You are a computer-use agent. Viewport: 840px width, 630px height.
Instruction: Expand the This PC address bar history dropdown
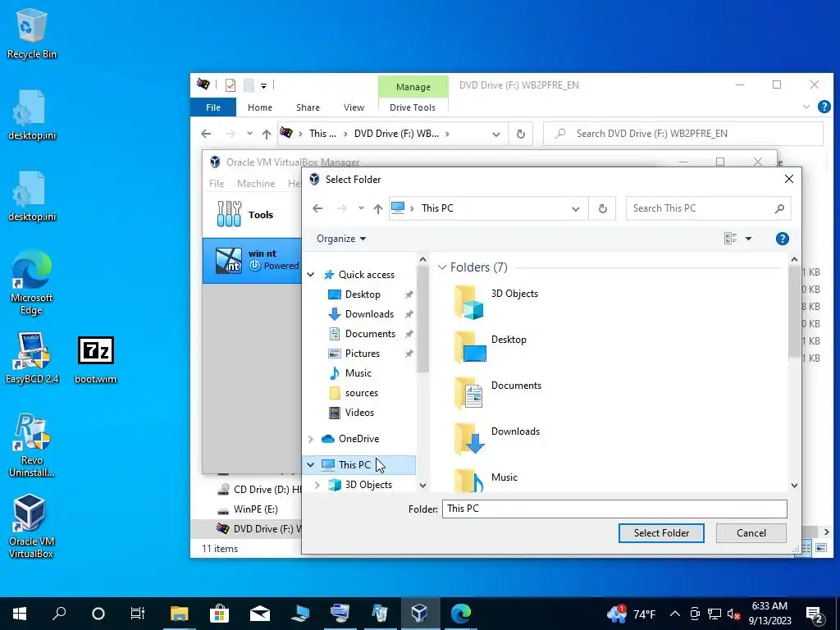[x=575, y=208]
